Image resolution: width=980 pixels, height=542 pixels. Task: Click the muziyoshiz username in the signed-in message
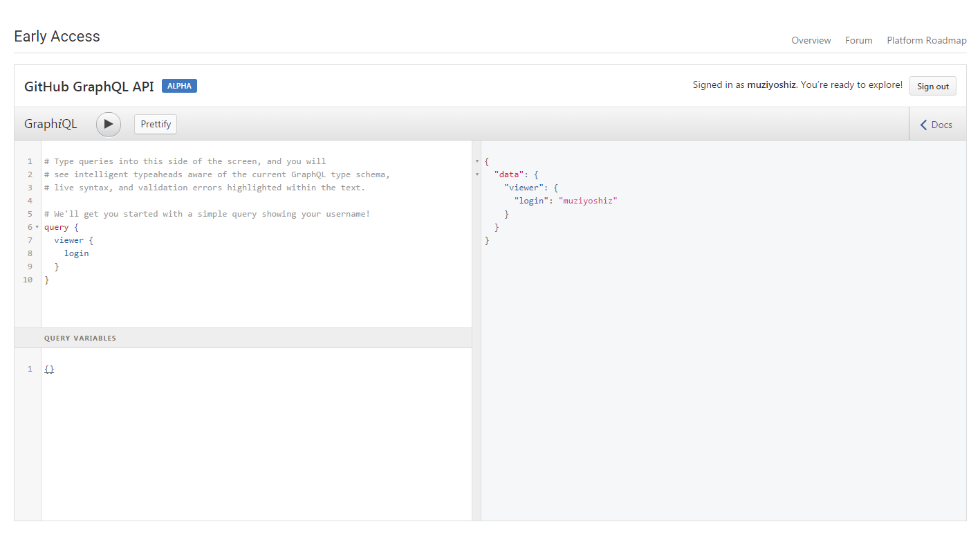pyautogui.click(x=771, y=84)
